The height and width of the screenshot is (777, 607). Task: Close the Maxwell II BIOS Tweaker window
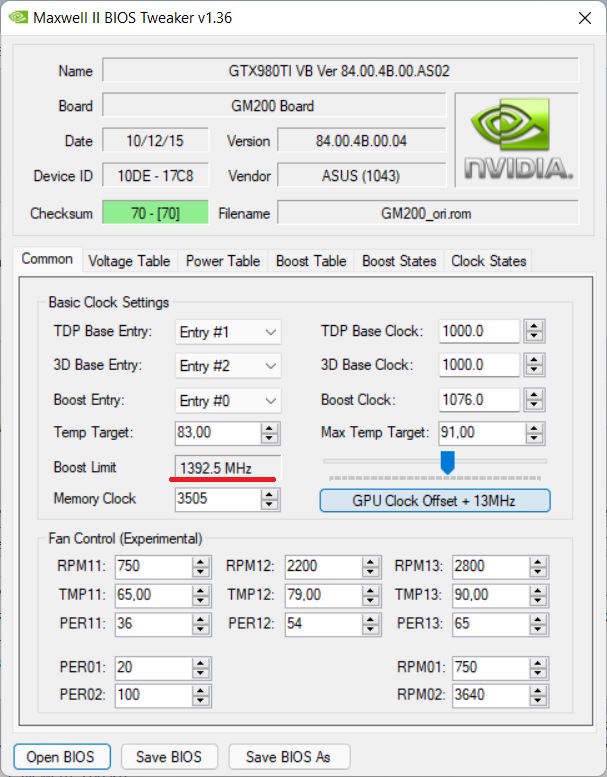585,18
